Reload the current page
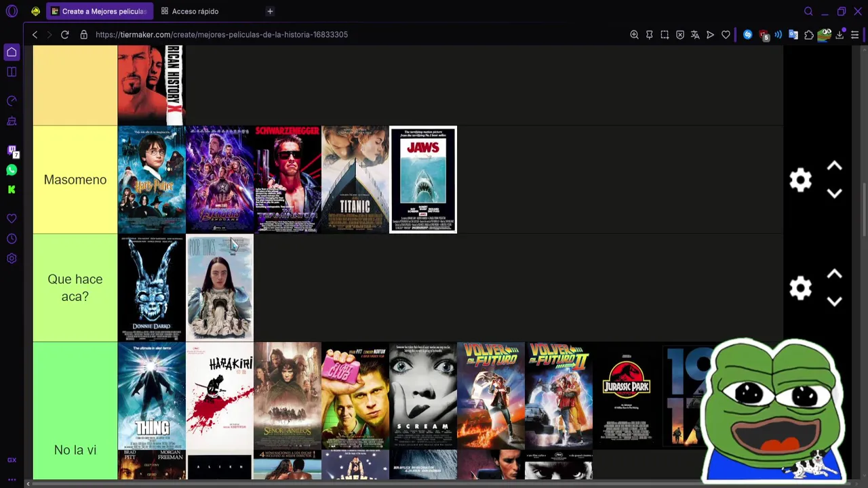The height and width of the screenshot is (488, 868). pyautogui.click(x=64, y=35)
